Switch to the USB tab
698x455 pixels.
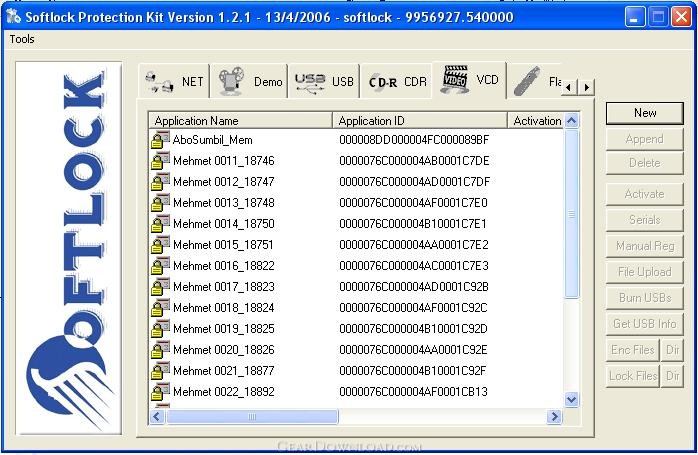324,81
